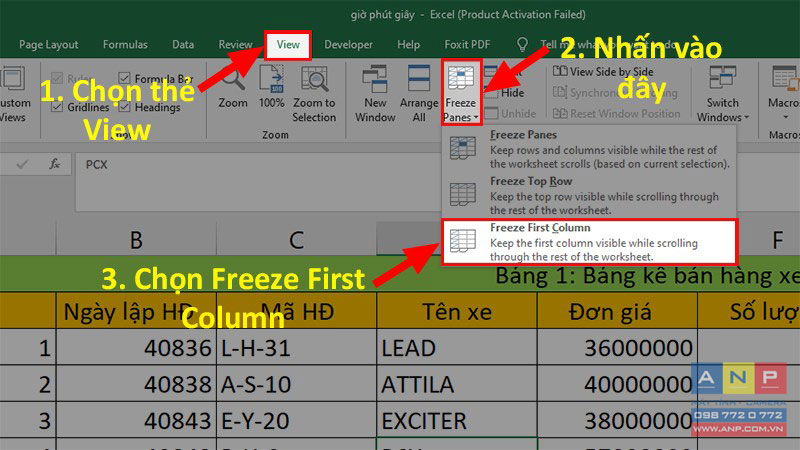Image resolution: width=800 pixels, height=450 pixels.
Task: Click the Đơn giá header cell
Action: tap(617, 311)
